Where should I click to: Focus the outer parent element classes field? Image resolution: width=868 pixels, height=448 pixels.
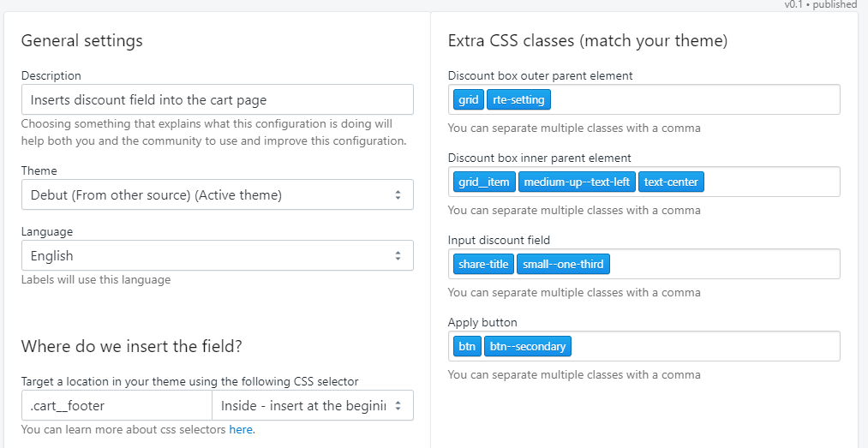tap(694, 100)
